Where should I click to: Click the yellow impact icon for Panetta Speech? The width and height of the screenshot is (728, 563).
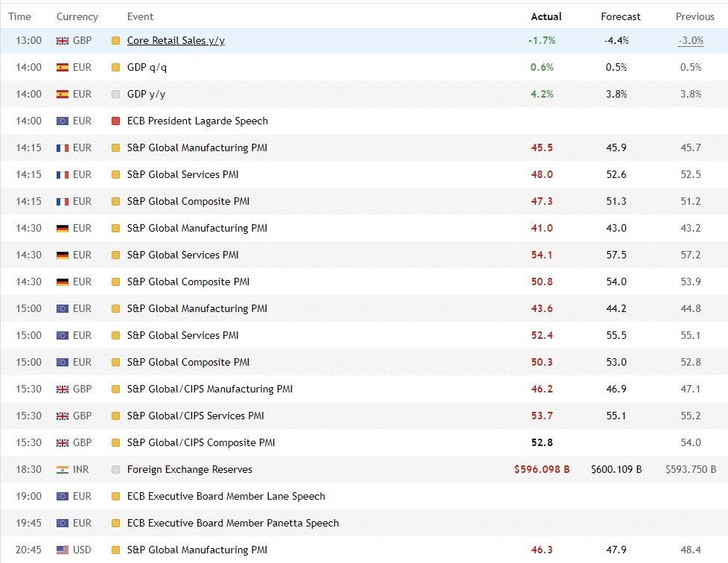[115, 524]
